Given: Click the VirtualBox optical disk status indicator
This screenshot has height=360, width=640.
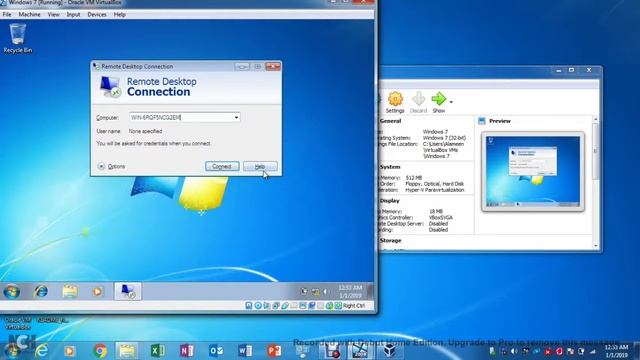Looking at the screenshot, I should 258,305.
